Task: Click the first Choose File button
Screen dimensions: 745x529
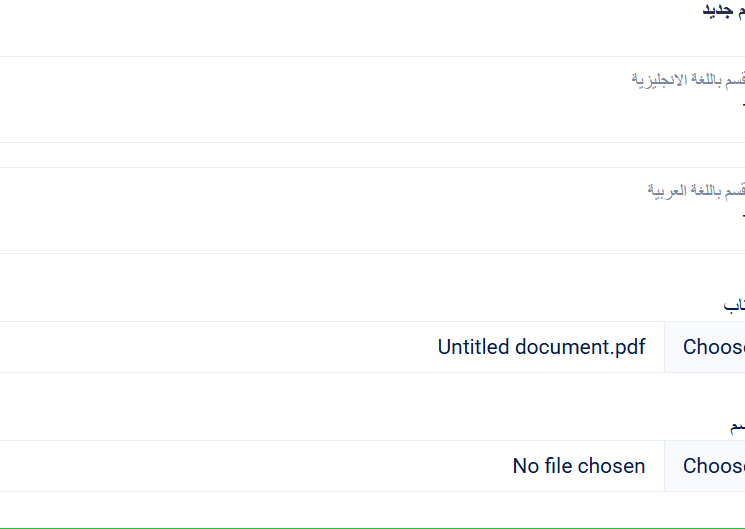Action: tap(712, 347)
